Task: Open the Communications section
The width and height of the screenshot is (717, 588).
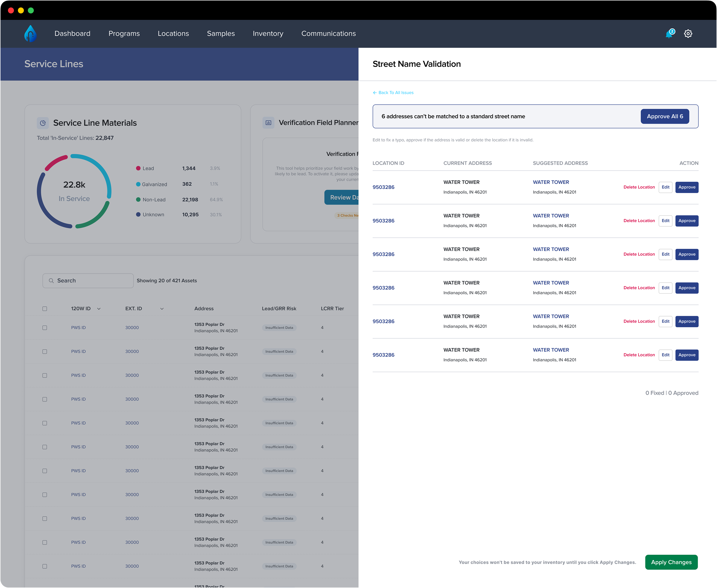Action: tap(329, 34)
